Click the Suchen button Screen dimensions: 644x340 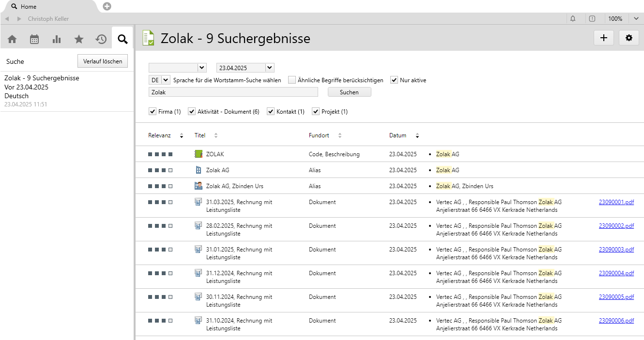349,92
